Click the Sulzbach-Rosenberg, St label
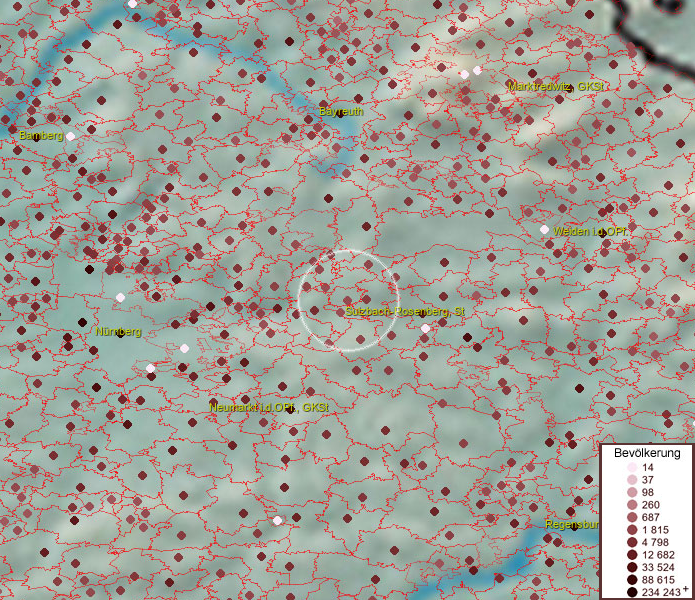695x600 pixels. pyautogui.click(x=405, y=312)
